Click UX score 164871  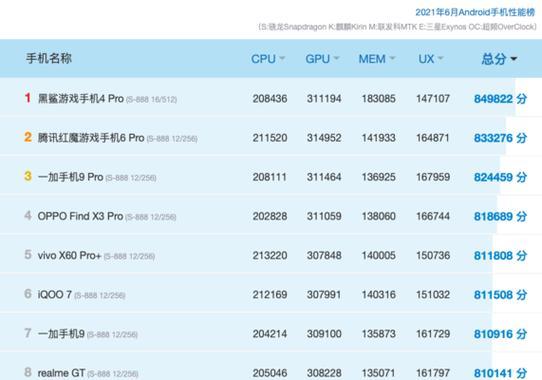click(x=433, y=138)
